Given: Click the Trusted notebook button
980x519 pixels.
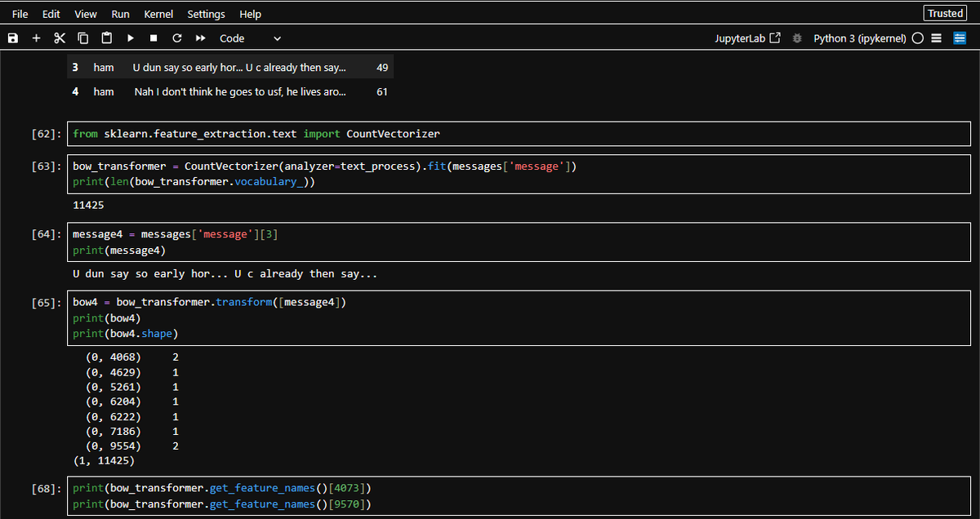Looking at the screenshot, I should (x=946, y=13).
